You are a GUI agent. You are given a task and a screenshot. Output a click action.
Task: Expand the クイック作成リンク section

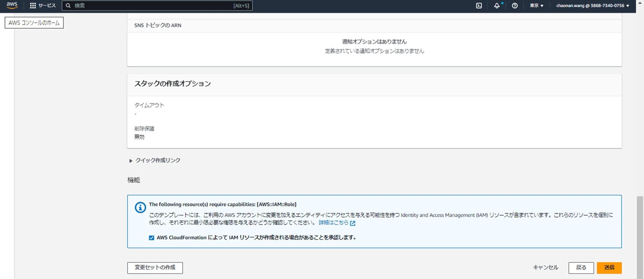154,160
